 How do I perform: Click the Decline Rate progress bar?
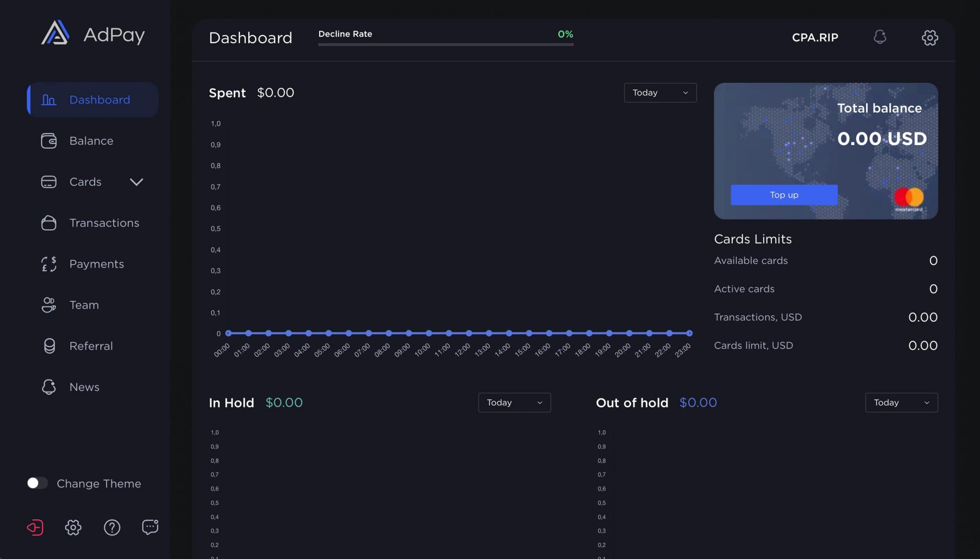click(445, 45)
